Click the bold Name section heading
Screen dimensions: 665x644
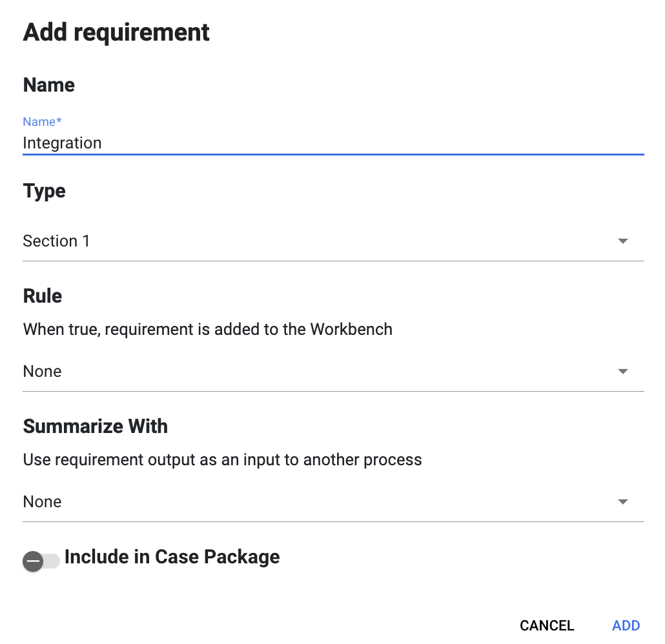(49, 85)
